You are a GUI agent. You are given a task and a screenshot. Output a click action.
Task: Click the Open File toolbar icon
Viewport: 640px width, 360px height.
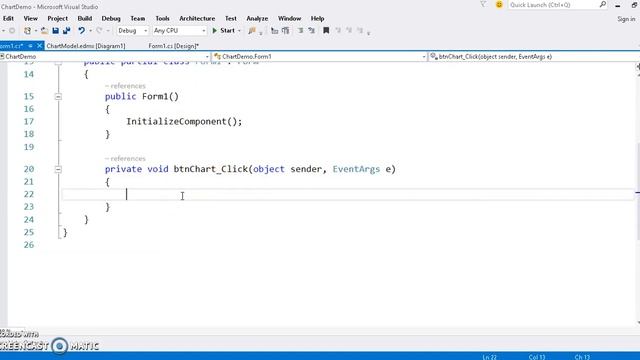point(44,31)
